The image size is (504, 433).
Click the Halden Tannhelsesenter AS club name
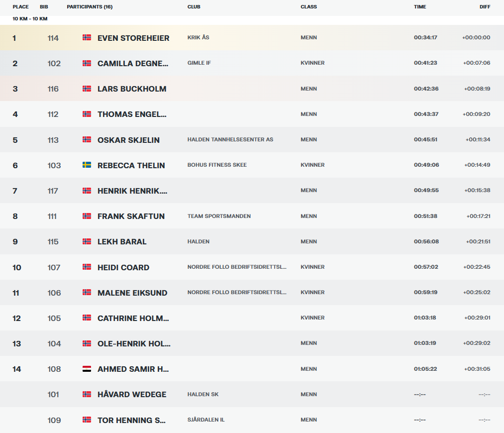230,140
